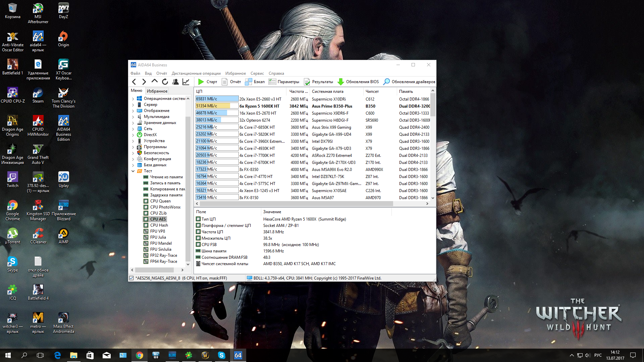Expand the Мультимедиа tree node
644x362 pixels.
click(133, 117)
